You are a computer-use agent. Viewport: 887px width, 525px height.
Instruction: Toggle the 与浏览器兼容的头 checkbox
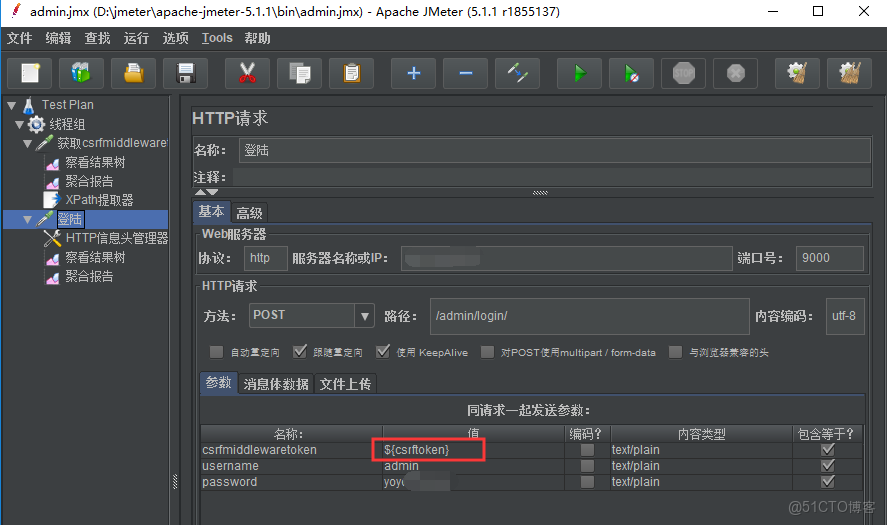675,352
